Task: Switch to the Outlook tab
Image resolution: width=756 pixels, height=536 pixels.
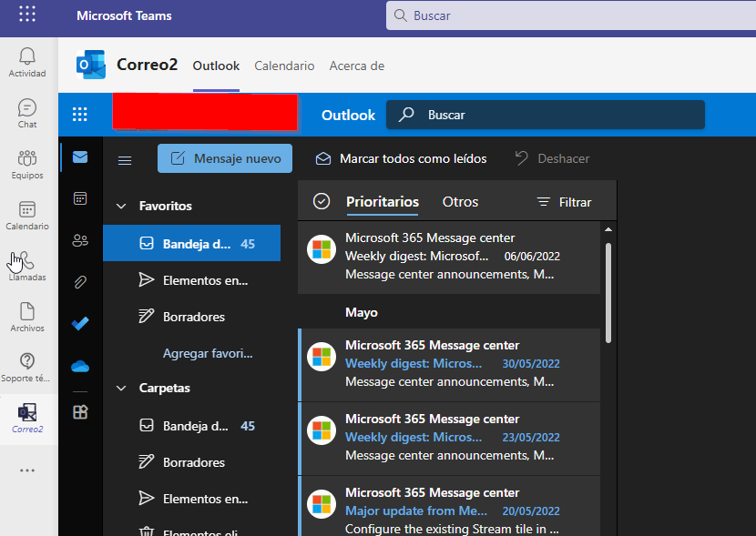Action: [x=216, y=66]
